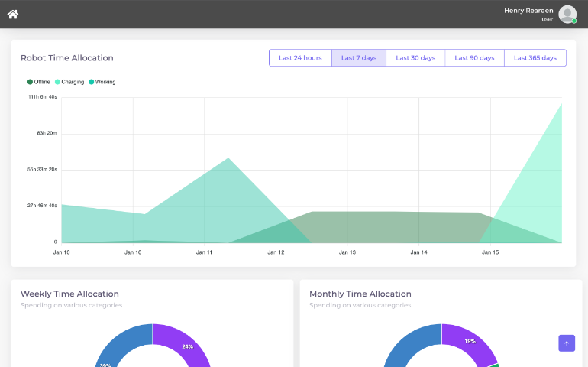Click the weekly Spending on various categories subtitle
Image resolution: width=588 pixels, height=367 pixels.
71,305
